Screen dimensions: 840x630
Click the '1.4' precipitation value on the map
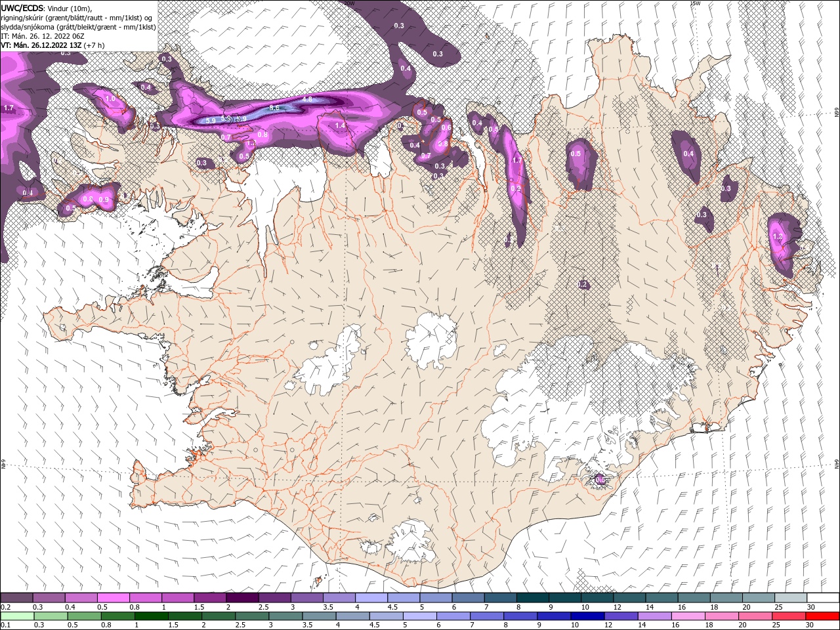click(340, 125)
